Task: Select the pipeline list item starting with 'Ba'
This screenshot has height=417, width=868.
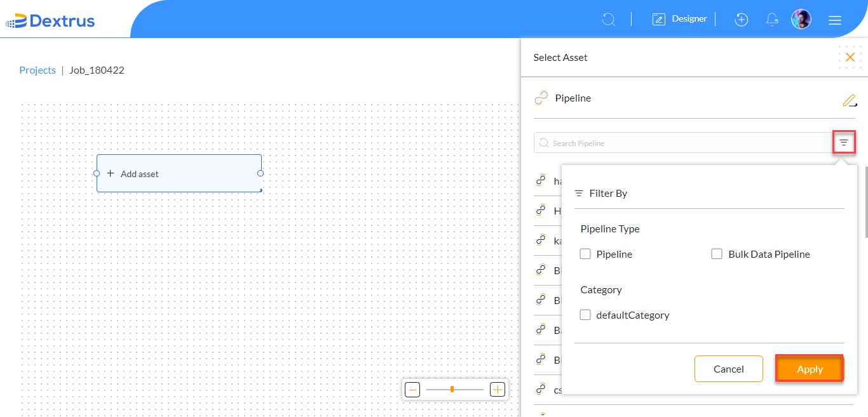Action: tap(547, 330)
